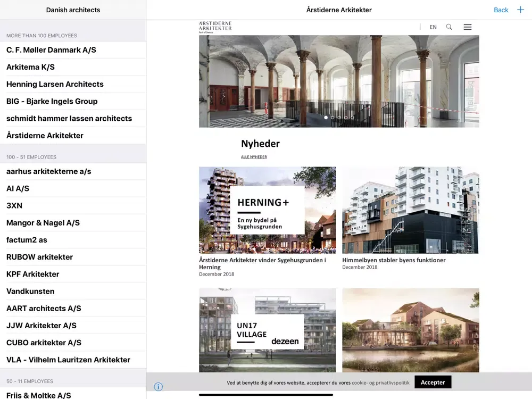532x399 pixels.
Task: Select AI A/S in list
Action: [x=73, y=189]
